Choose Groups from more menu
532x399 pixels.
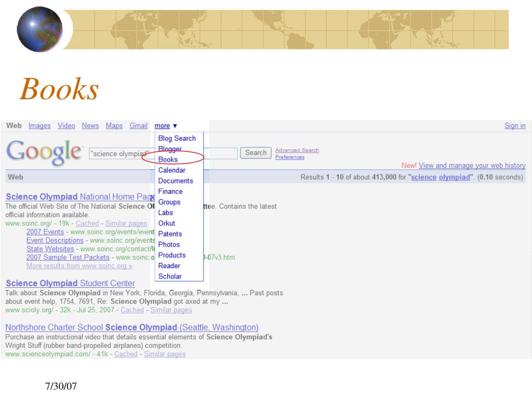point(169,202)
